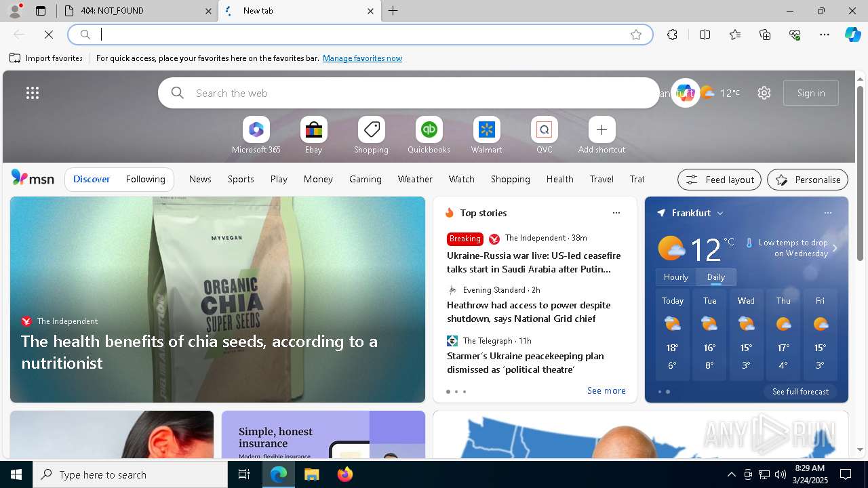The height and width of the screenshot is (488, 868).
Task: Switch weather card to Hourly
Action: (x=675, y=277)
